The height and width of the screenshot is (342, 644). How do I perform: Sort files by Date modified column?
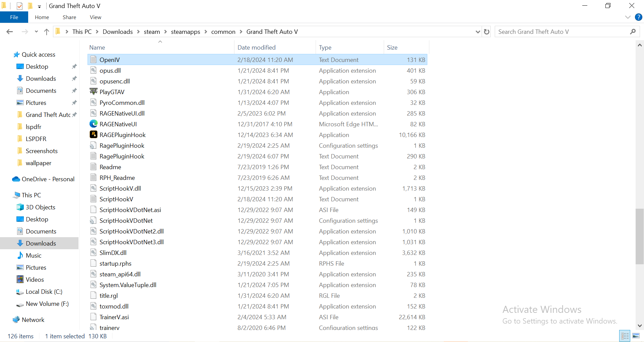pos(256,48)
